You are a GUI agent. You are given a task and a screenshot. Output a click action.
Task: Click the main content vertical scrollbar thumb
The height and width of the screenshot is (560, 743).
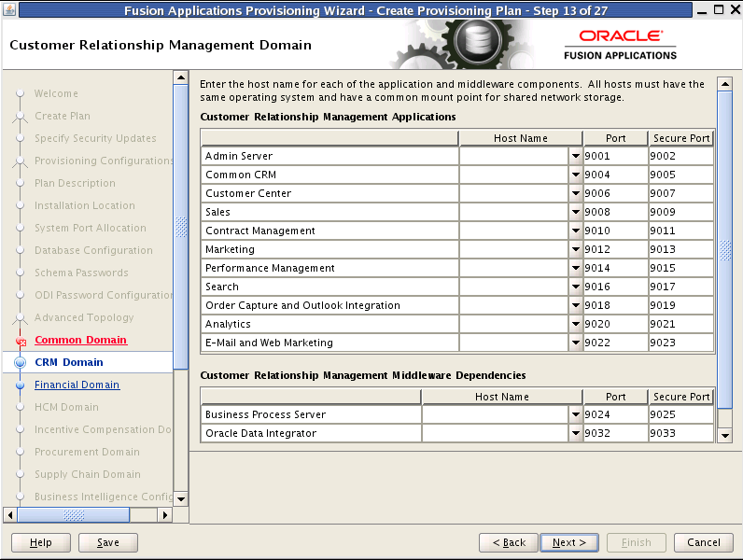point(725,250)
